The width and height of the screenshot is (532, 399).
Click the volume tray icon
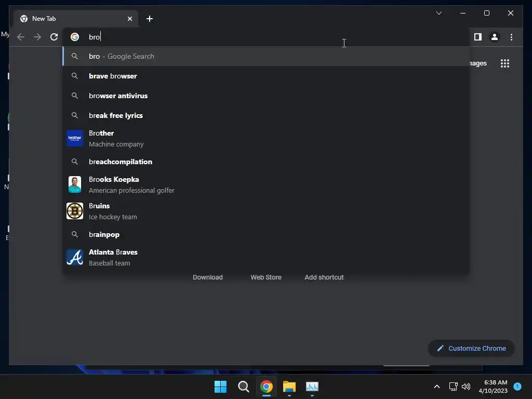(x=466, y=387)
